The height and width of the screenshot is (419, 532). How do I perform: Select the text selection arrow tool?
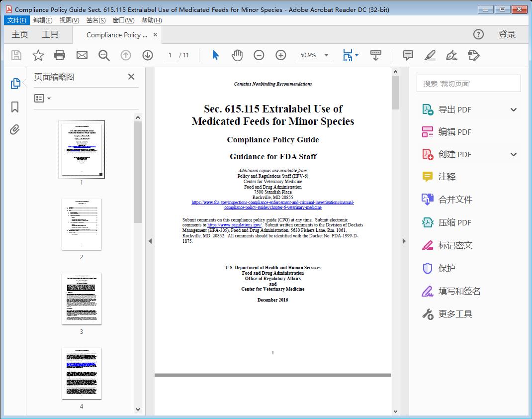[215, 55]
